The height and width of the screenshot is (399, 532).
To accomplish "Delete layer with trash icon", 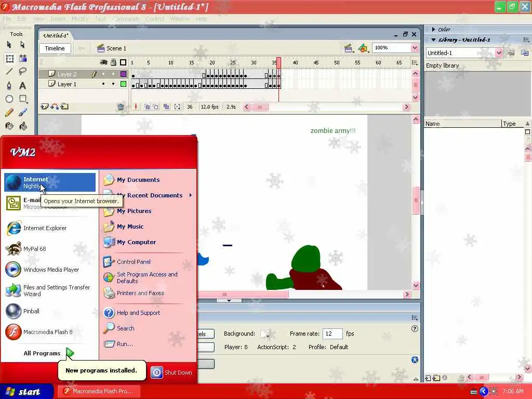I will (x=121, y=107).
